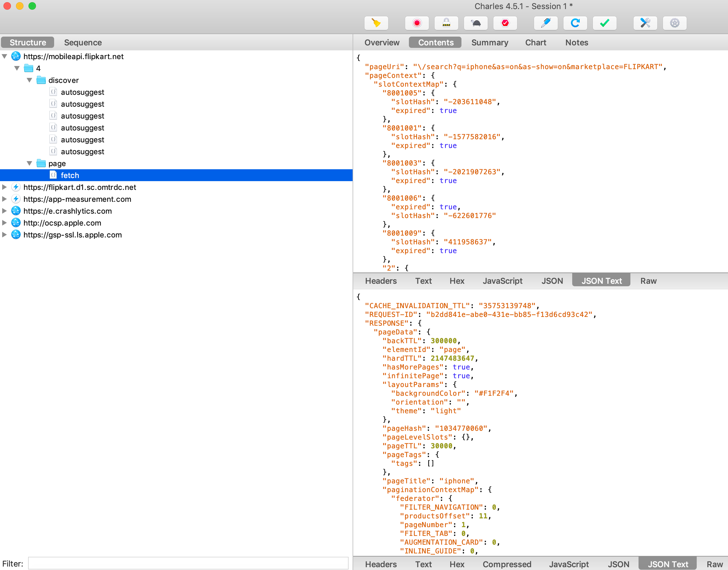Click the breakpoints red hexagon icon
This screenshot has width=728, height=570.
click(x=505, y=23)
